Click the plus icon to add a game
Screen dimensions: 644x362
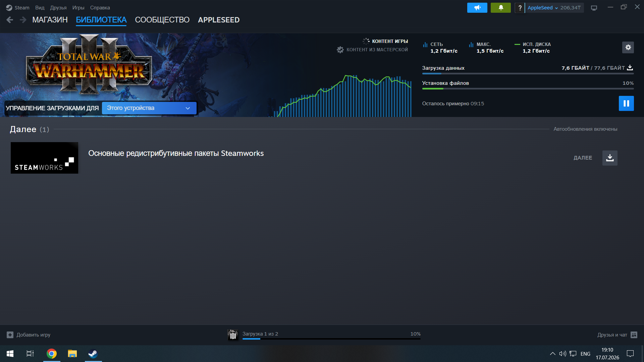10,335
